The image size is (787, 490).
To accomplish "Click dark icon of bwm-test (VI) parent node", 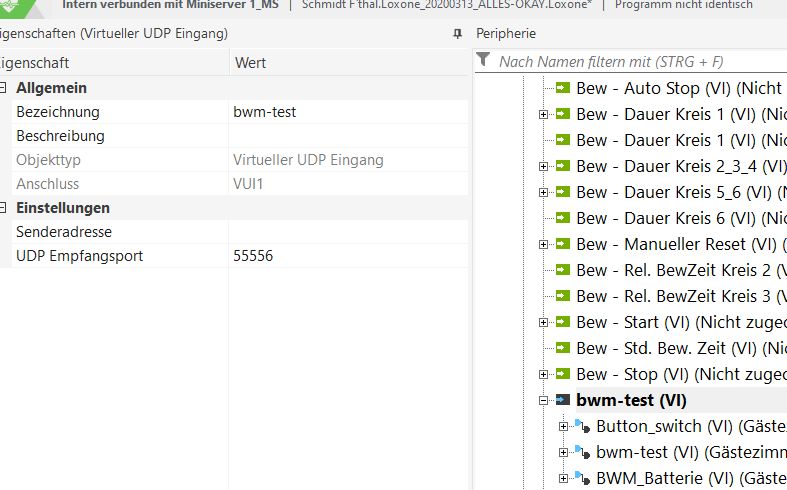I will [563, 400].
